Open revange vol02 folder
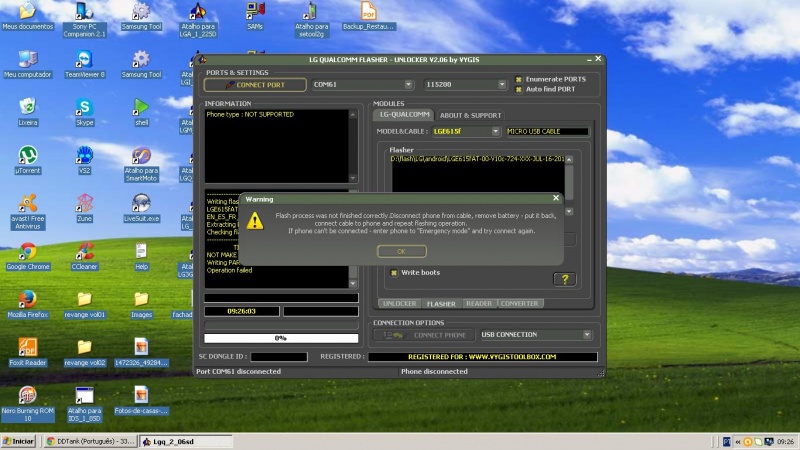This screenshot has height=450, width=800. 84,352
